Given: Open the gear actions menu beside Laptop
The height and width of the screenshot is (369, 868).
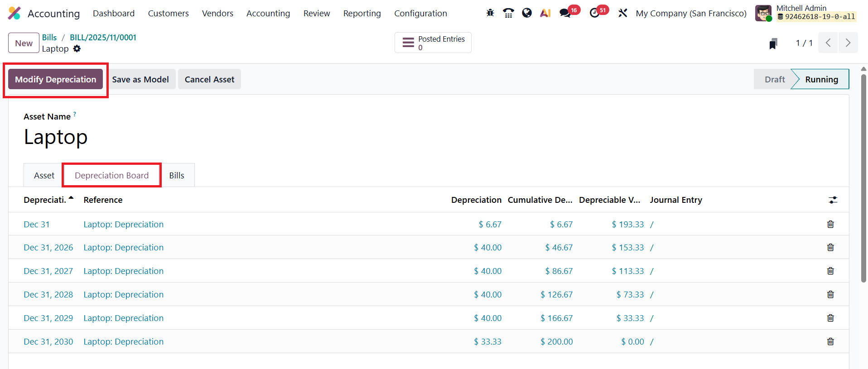Looking at the screenshot, I should [77, 48].
